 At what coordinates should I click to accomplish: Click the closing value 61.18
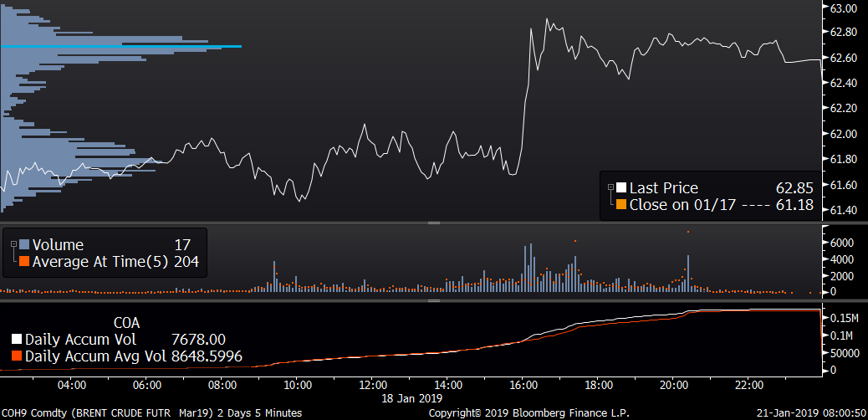pyautogui.click(x=794, y=204)
